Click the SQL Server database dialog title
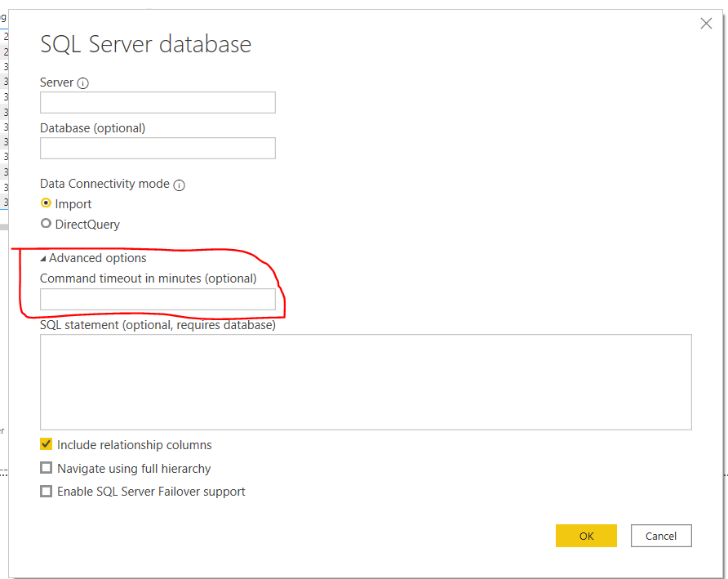Viewport: 728px width, 579px height. pyautogui.click(x=145, y=45)
